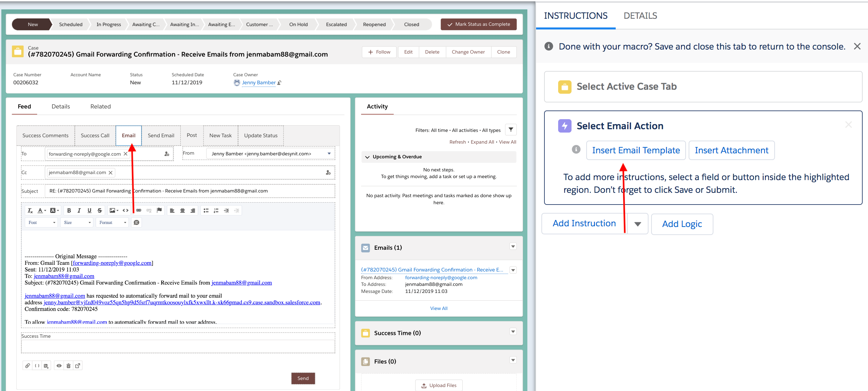
Task: Click the quick text chat bubble icon
Action: coord(137,223)
